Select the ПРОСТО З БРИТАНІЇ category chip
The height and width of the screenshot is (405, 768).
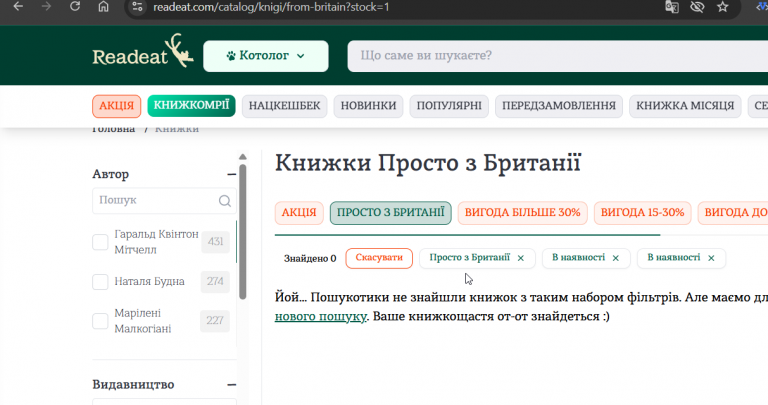pyautogui.click(x=390, y=213)
